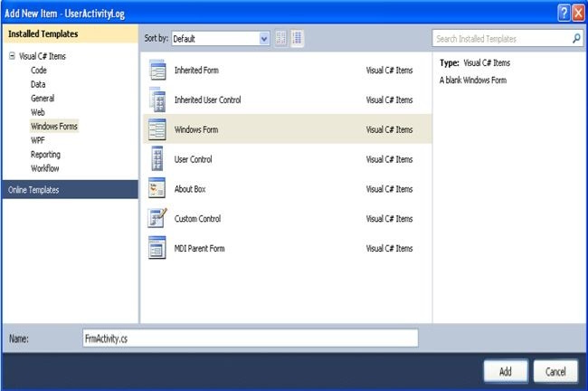The image size is (588, 391).
Task: Choose the Custom Control label
Action: click(197, 218)
